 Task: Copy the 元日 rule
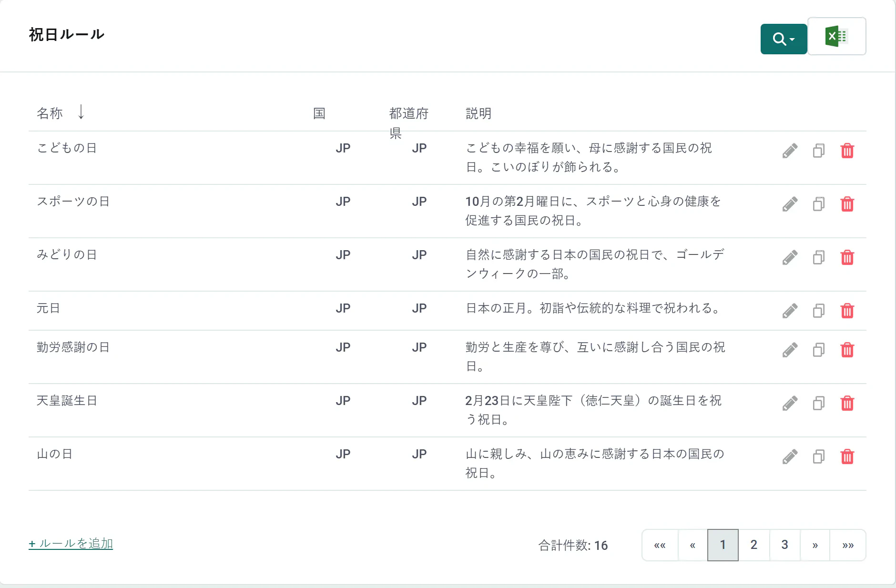click(x=819, y=311)
